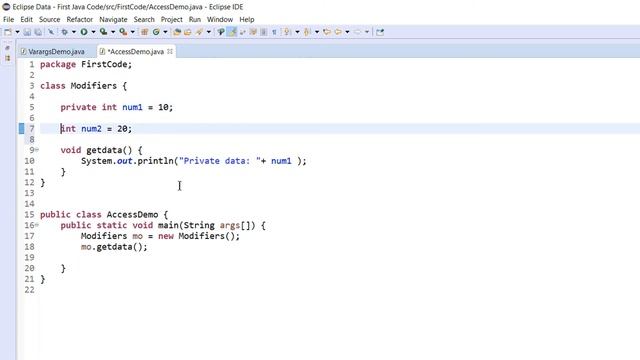640x360 pixels.
Task: Click line number 7 in gutter
Action: coord(31,129)
